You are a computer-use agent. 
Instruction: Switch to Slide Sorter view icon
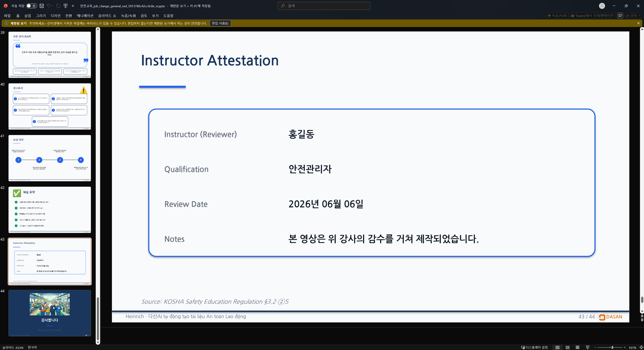pos(567,347)
